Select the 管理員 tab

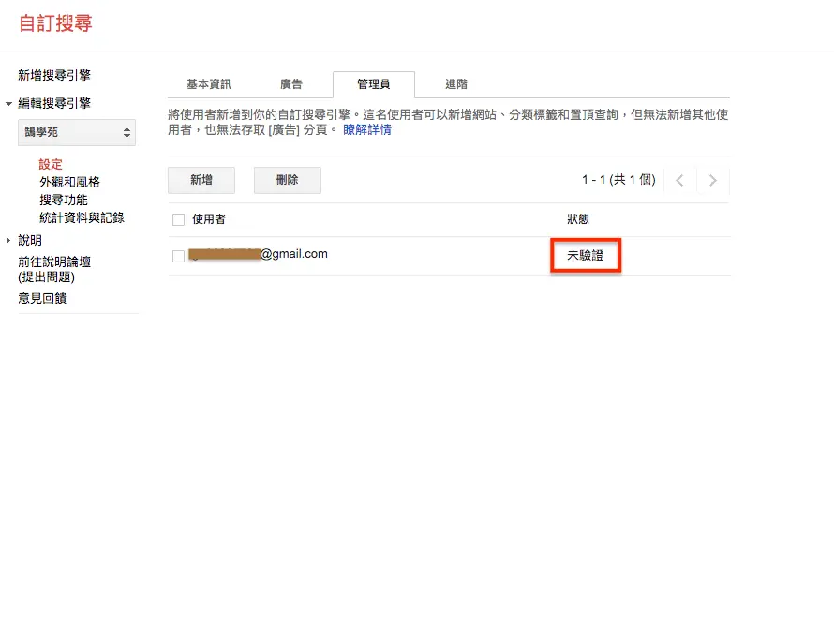pyautogui.click(x=373, y=84)
